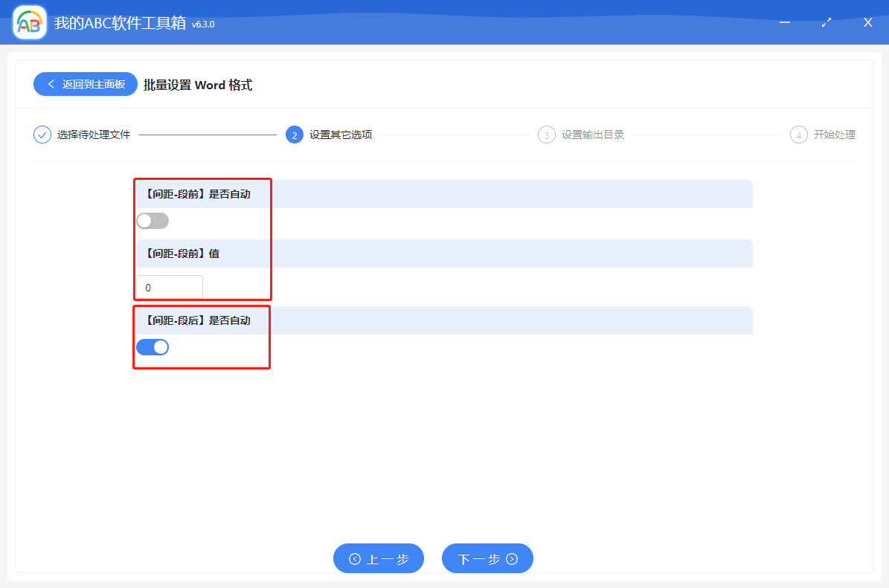
Task: Disable the 【间距-段后】是否自动 toggle
Action: [x=153, y=346]
